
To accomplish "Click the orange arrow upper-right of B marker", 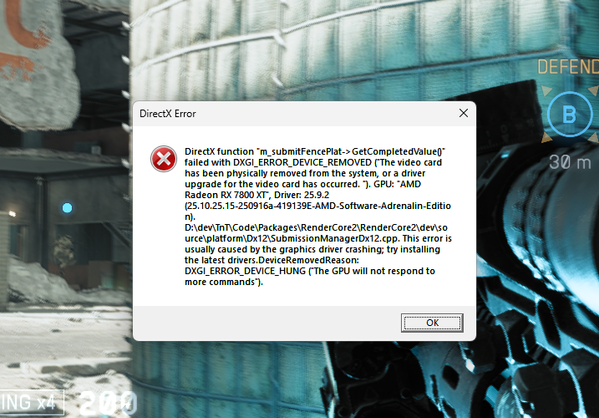I will pos(594,91).
